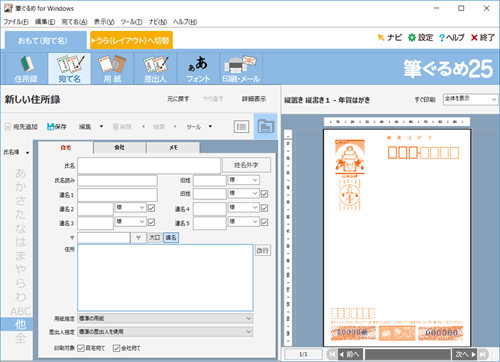Open the 宛て名(A) menu

pos(74,22)
